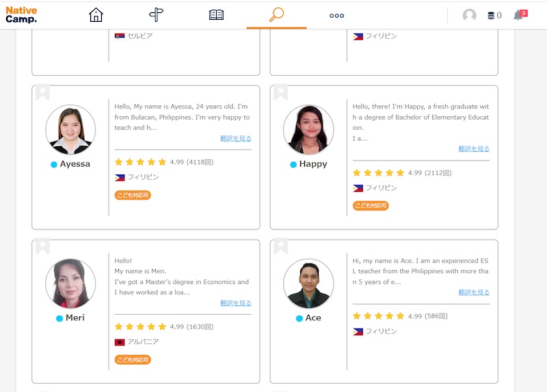Viewport: 547px width, 392px height.
Task: Click Meri's online status dot
Action: pyautogui.click(x=59, y=318)
